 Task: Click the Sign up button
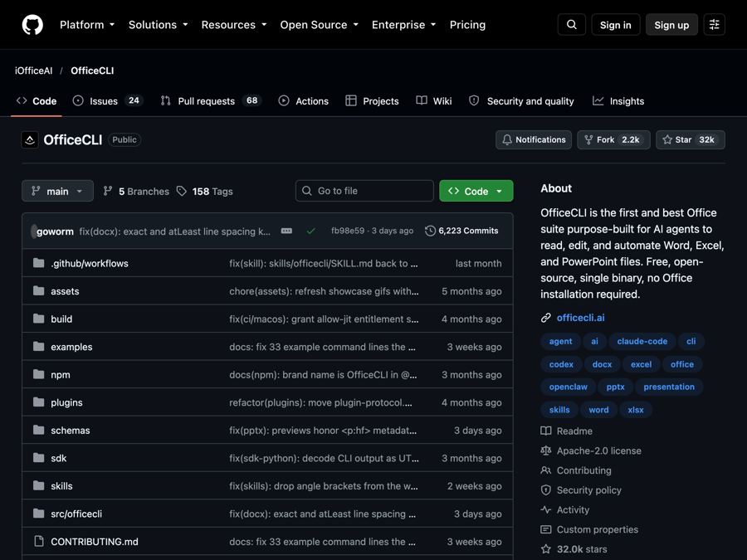click(671, 25)
